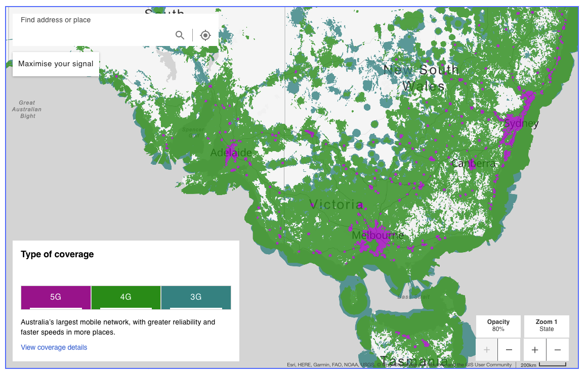Screen dimensions: 588x376
Task: Increase opacity with the plus button
Action: [487, 350]
